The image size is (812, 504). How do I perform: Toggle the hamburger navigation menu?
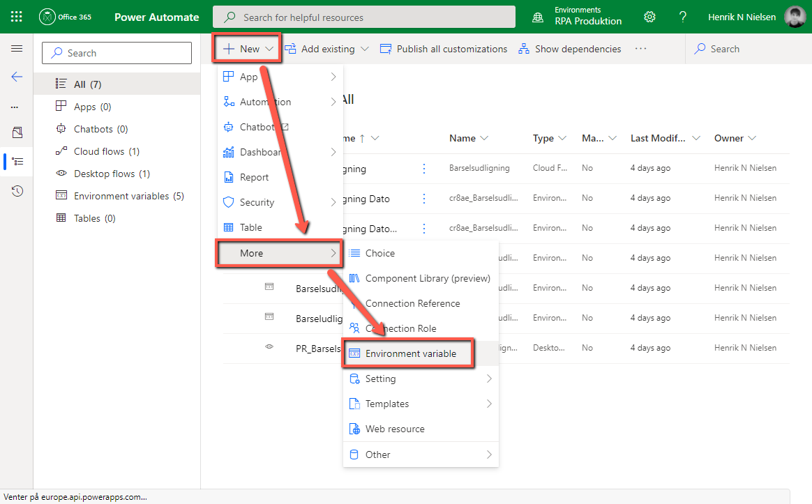pos(17,49)
